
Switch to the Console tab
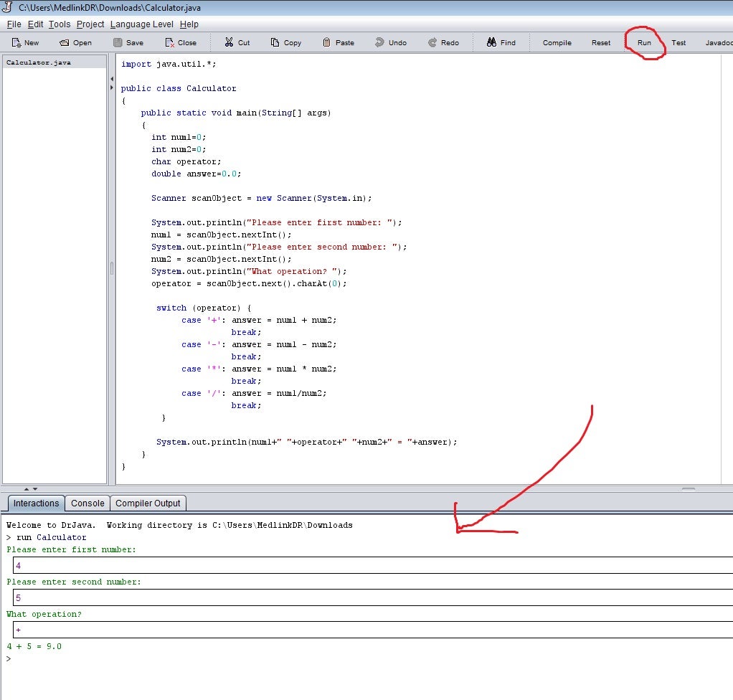(88, 503)
